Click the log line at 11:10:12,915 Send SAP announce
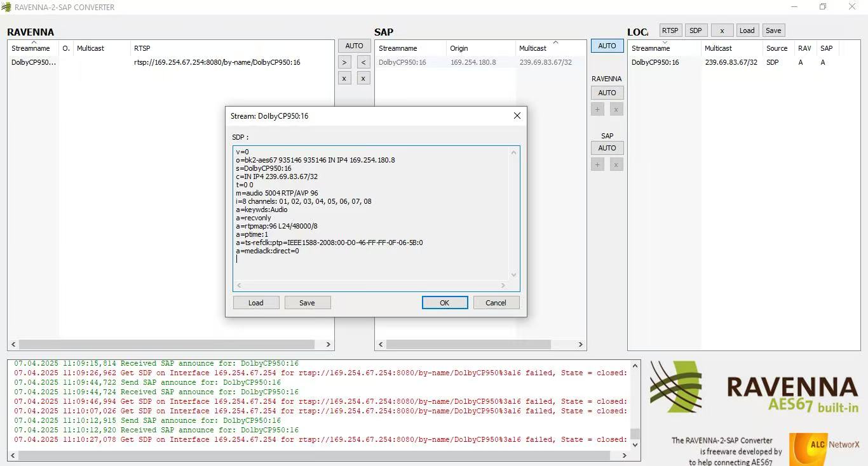The width and height of the screenshot is (868, 466). click(147, 420)
